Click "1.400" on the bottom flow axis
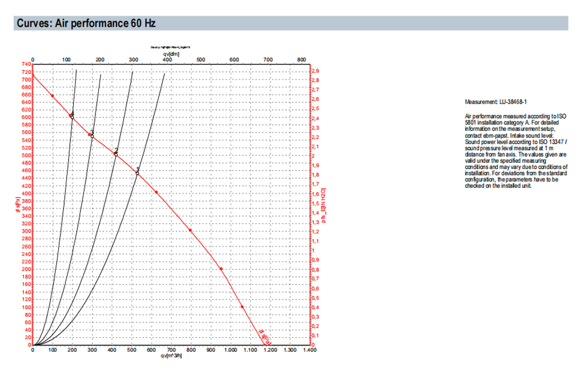 310,350
